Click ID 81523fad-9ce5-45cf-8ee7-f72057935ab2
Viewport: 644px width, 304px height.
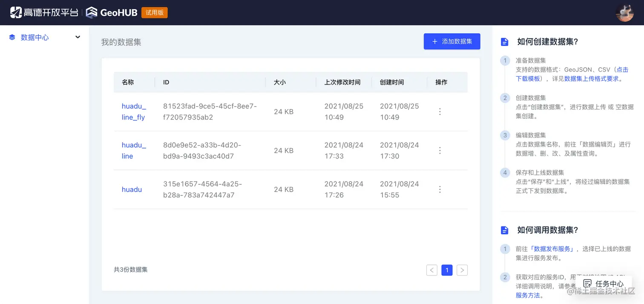tap(210, 112)
